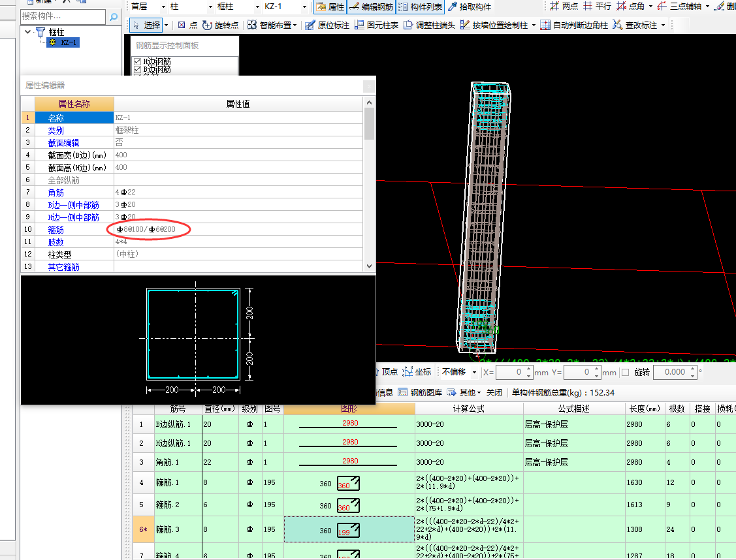The height and width of the screenshot is (560, 736).
Task: Open the 类别 property link
Action: (56, 131)
